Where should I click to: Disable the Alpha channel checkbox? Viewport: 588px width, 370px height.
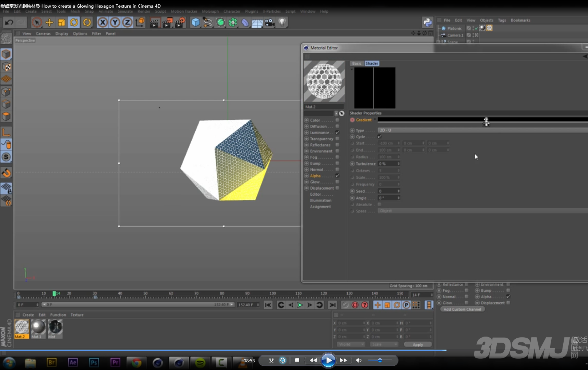tap(337, 176)
